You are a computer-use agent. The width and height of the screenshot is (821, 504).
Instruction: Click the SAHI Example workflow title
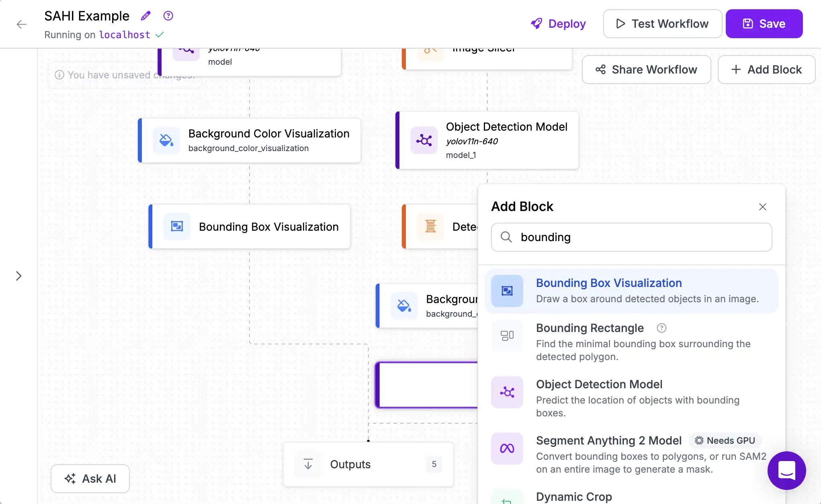coord(87,16)
